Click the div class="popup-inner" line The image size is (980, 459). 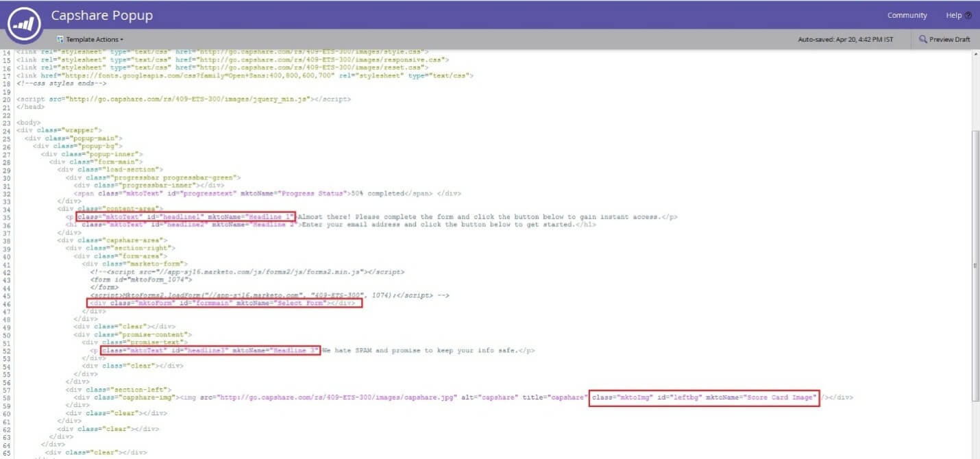point(93,154)
